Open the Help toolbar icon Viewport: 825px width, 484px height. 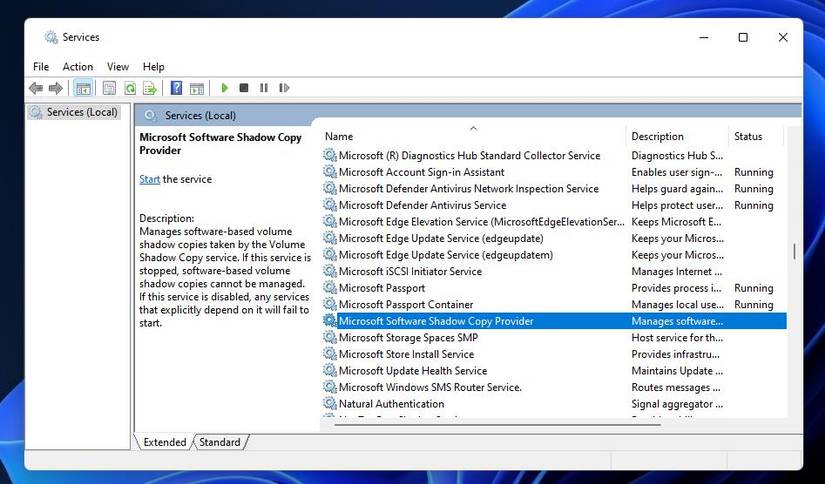176,88
